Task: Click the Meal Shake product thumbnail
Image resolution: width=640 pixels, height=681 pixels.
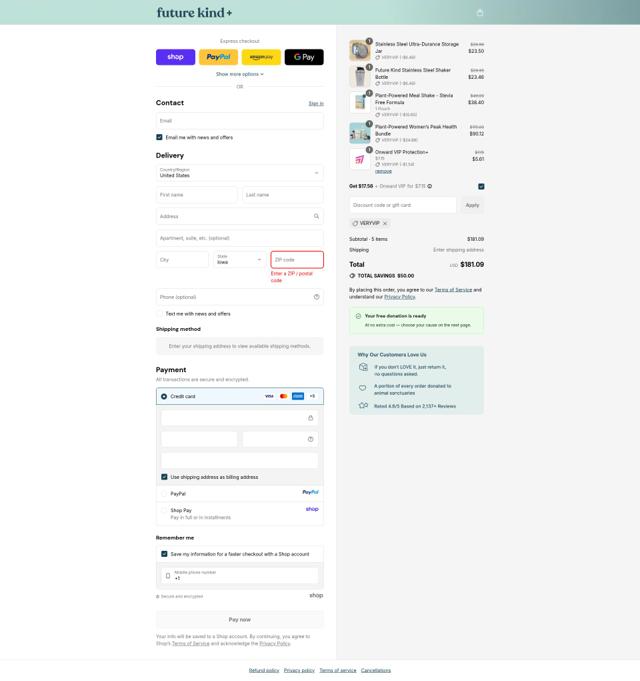Action: tap(360, 102)
